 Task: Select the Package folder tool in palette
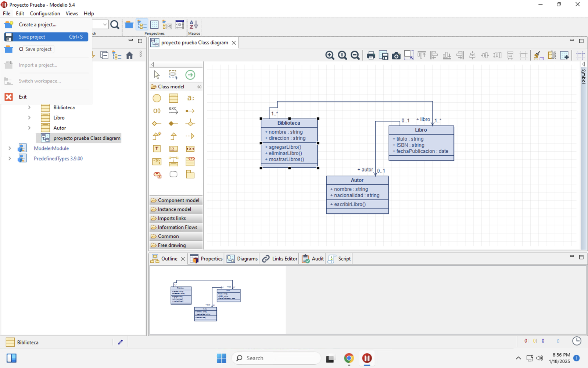pos(190,174)
